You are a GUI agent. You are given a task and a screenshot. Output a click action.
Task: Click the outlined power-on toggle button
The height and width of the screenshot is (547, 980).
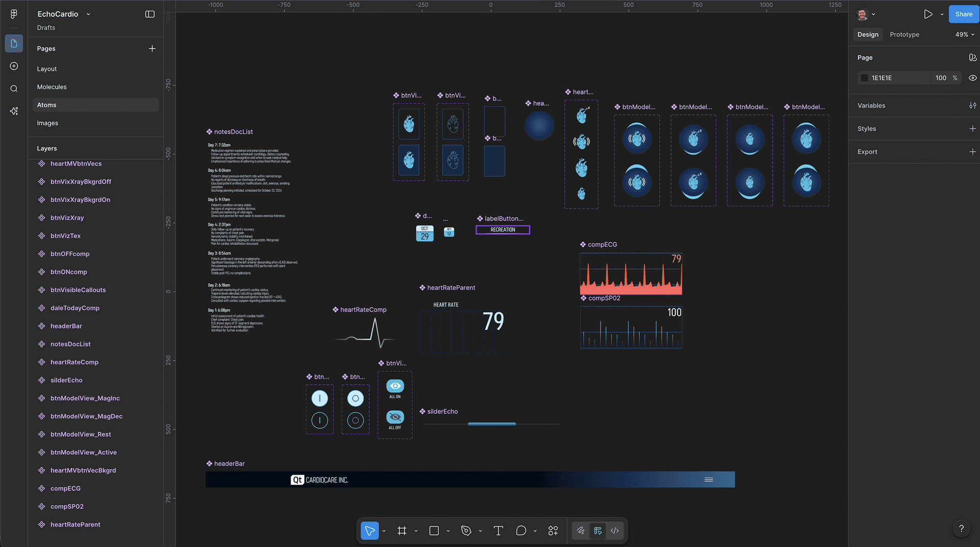[320, 420]
